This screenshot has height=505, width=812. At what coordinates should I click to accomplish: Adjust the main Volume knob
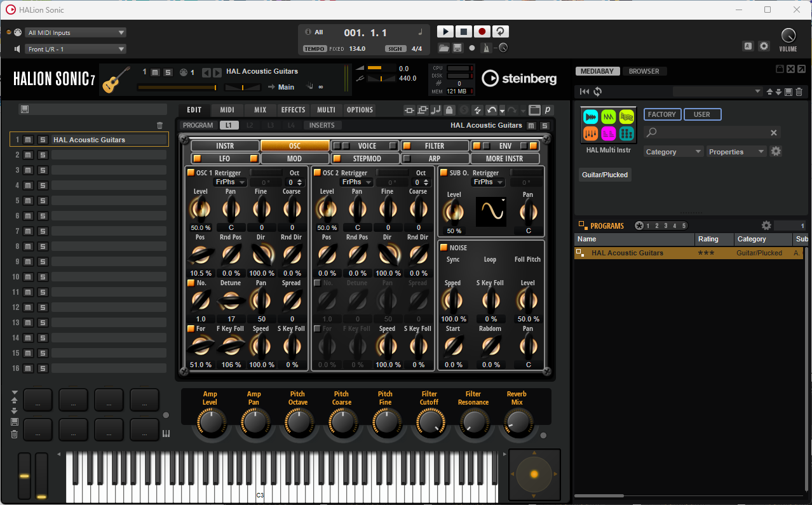click(788, 36)
